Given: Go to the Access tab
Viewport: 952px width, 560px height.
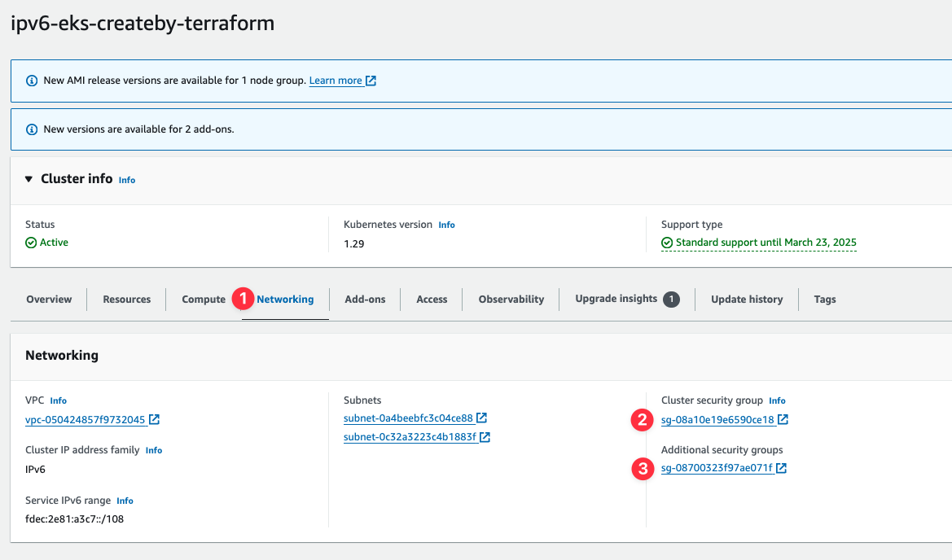Looking at the screenshot, I should click(432, 299).
